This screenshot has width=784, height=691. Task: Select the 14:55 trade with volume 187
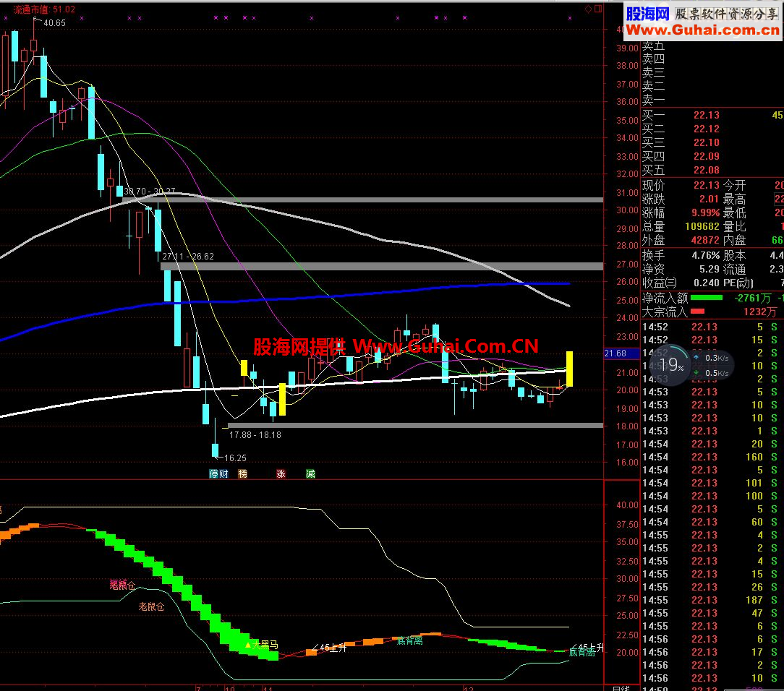(712, 600)
